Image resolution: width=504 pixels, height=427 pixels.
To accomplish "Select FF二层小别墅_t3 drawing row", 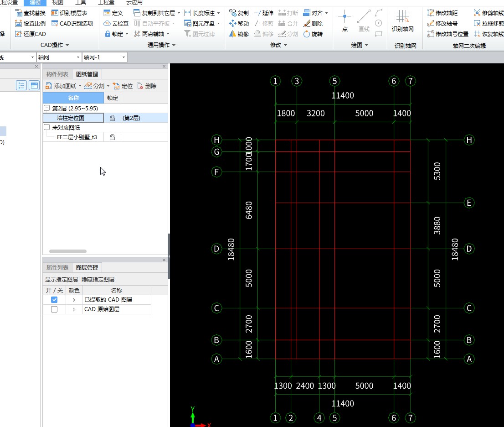I will click(105, 137).
